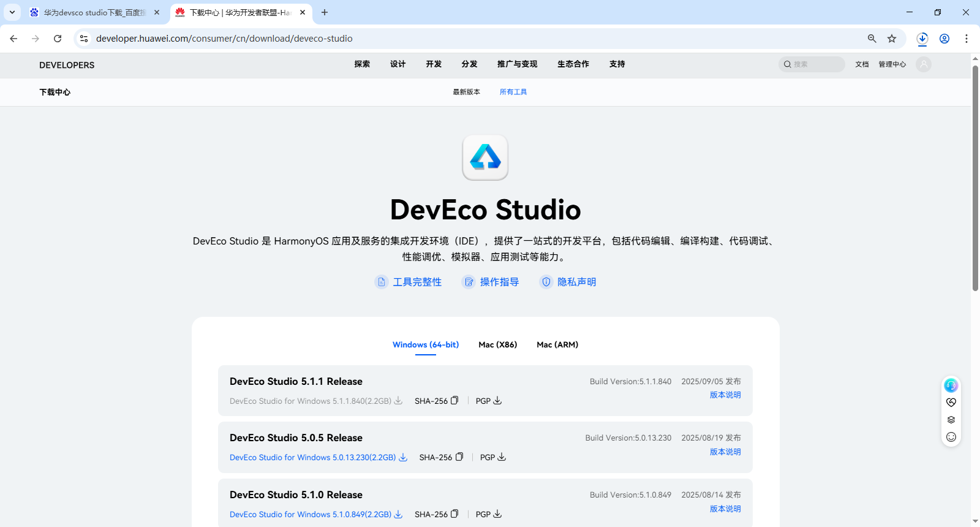Click the page vertical scrollbar thumb
980x527 pixels.
pos(975,178)
